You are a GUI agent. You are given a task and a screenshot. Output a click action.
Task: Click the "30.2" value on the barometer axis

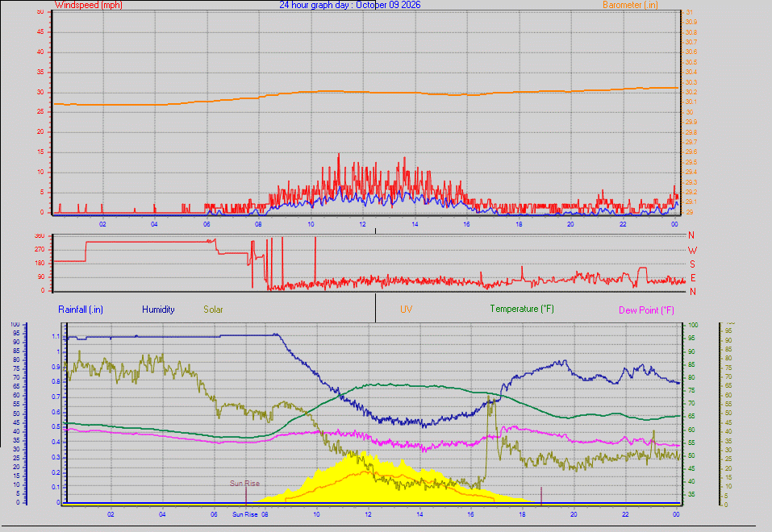tap(691, 92)
